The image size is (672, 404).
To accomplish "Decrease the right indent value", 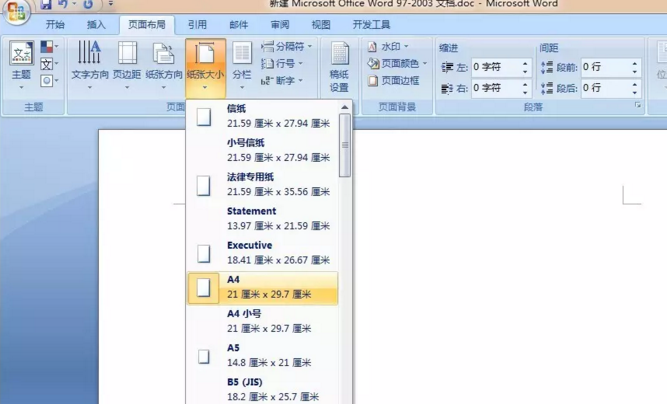I will tap(525, 93).
